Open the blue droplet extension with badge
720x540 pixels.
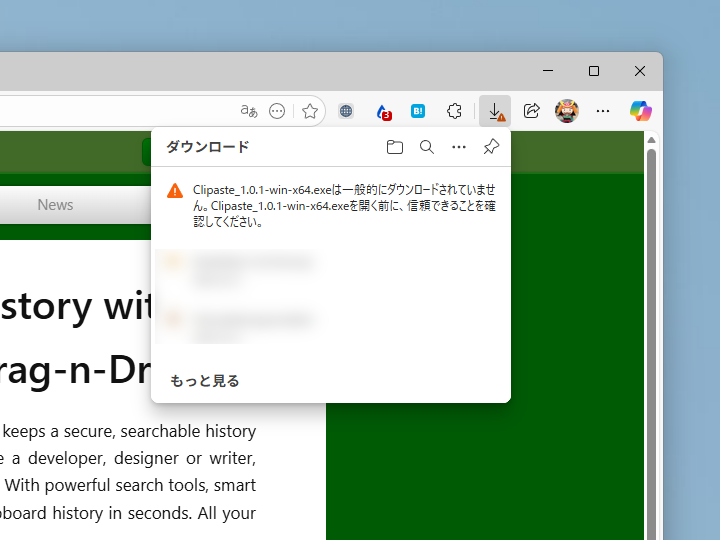pyautogui.click(x=383, y=112)
